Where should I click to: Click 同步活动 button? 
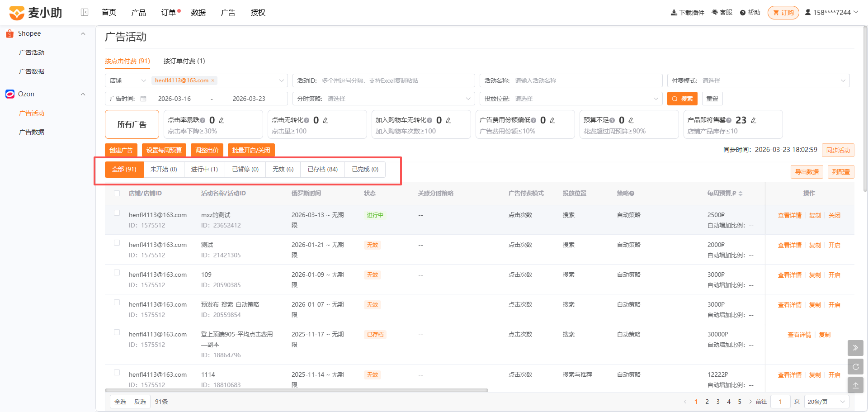(838, 150)
